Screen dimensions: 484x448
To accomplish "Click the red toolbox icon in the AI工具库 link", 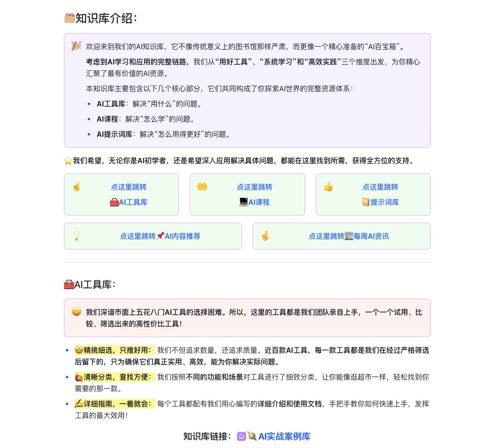I will coord(115,203).
